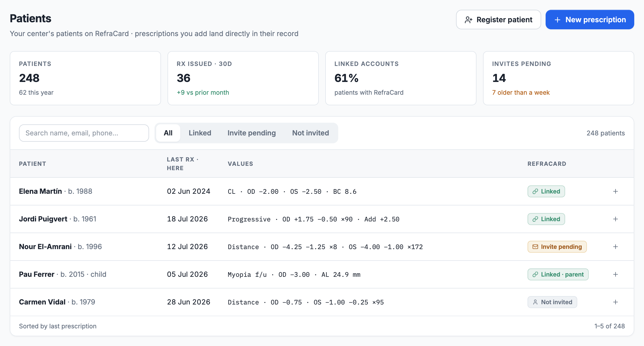The width and height of the screenshot is (644, 346).
Task: Click the plus icon in Nour El-Amrani's row
Action: tap(616, 247)
